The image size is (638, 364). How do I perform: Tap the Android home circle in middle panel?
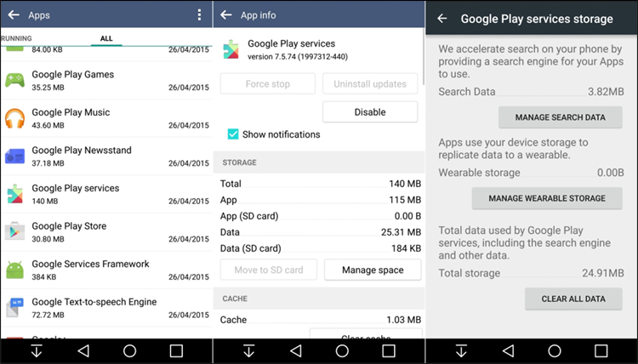[342, 350]
